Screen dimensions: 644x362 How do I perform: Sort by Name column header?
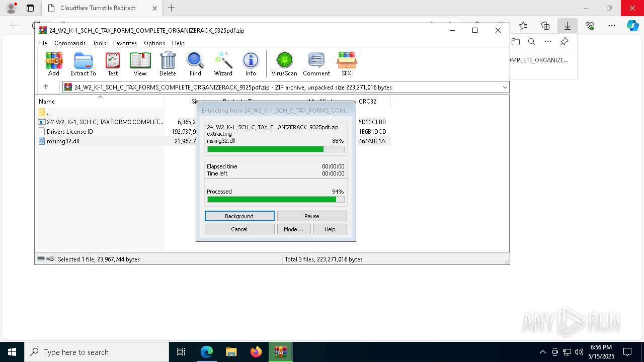(100, 102)
